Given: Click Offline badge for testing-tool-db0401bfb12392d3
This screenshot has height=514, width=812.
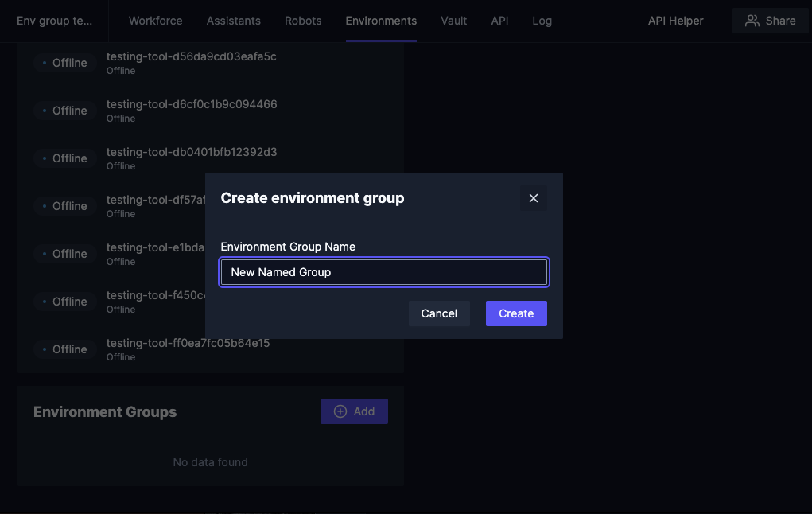Looking at the screenshot, I should coord(65,158).
